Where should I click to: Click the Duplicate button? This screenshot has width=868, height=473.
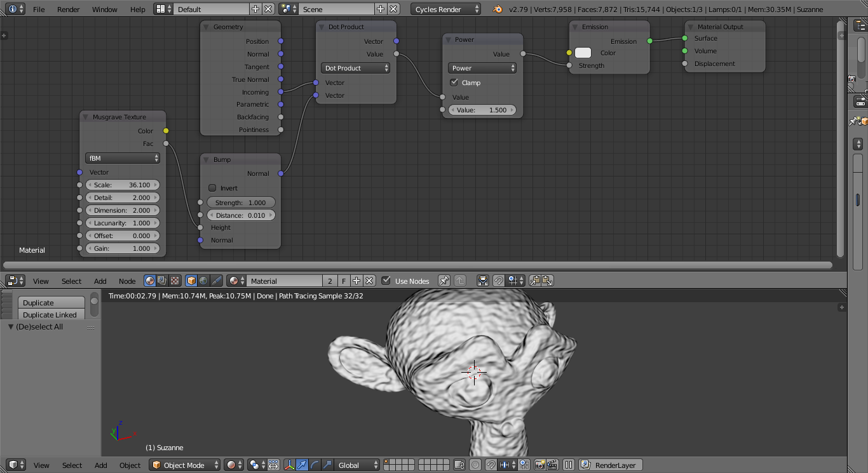[51, 303]
